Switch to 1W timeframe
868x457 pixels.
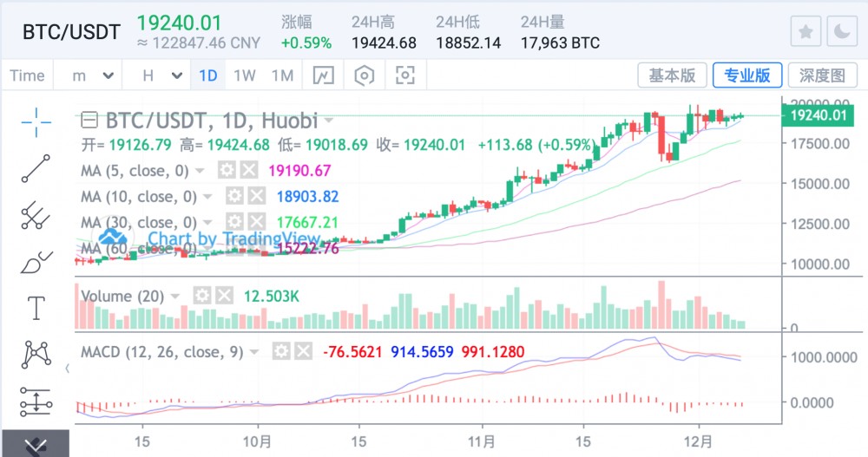[x=245, y=75]
